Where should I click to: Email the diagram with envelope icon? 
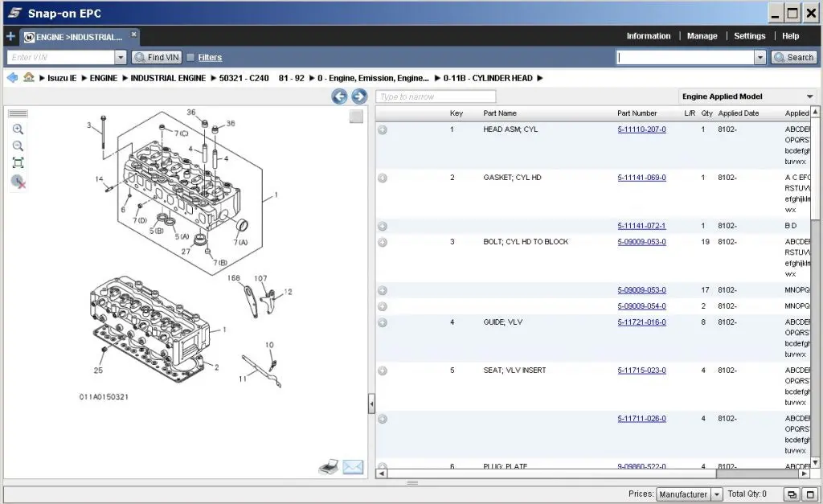(354, 467)
